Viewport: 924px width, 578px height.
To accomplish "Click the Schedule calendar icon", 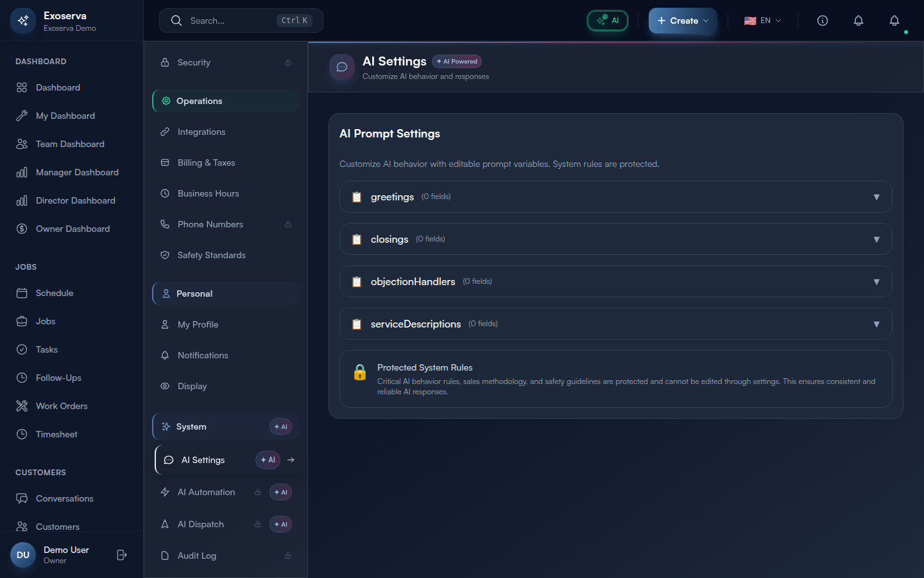I will click(x=22, y=293).
